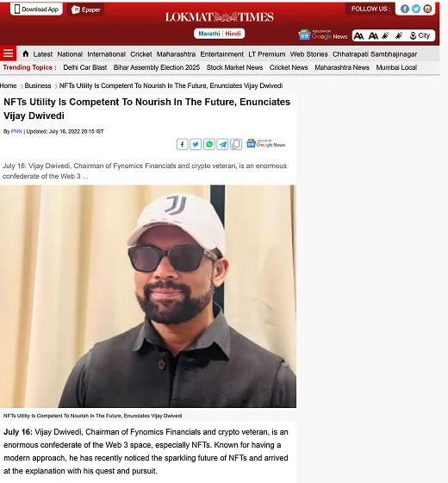This screenshot has height=483, width=448.
Task: Click the Download App button
Action: 36,9
